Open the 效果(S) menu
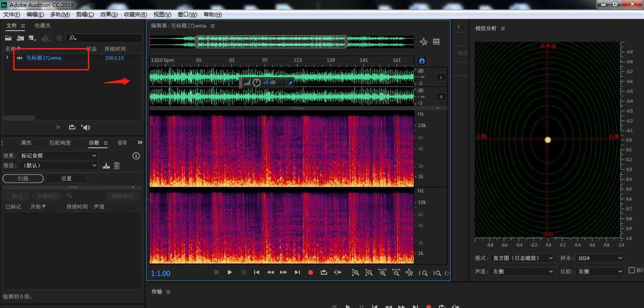 [x=109, y=14]
